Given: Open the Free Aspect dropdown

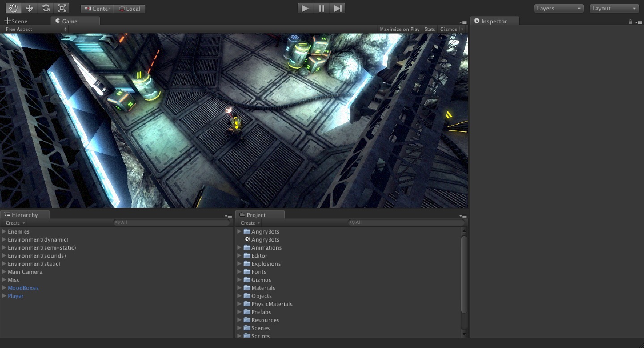Looking at the screenshot, I should click(36, 29).
